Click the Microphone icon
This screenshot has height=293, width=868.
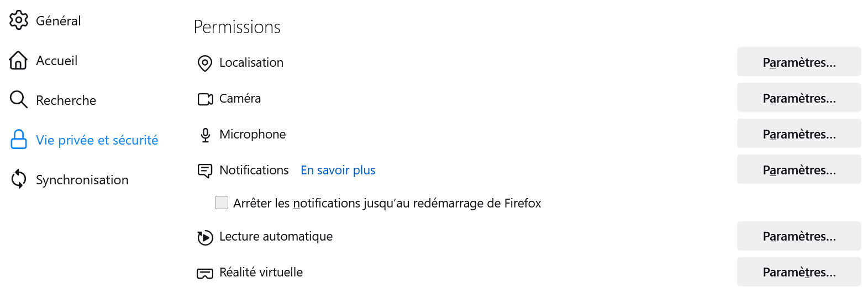(206, 135)
